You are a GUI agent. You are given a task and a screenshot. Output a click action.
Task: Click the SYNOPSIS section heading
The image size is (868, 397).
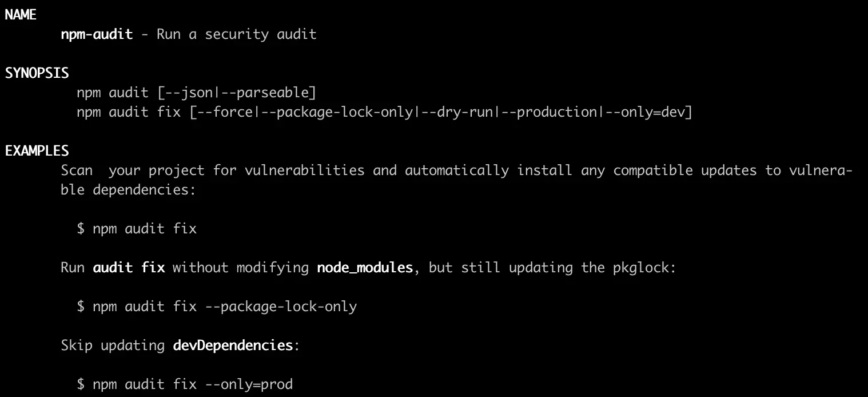(37, 73)
